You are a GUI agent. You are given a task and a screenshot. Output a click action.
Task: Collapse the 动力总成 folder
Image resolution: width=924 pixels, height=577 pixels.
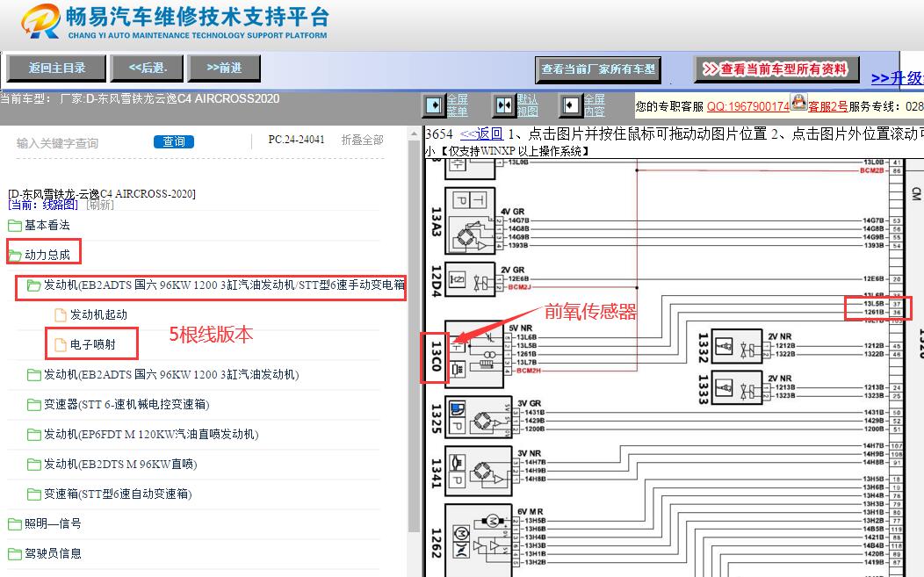47,255
